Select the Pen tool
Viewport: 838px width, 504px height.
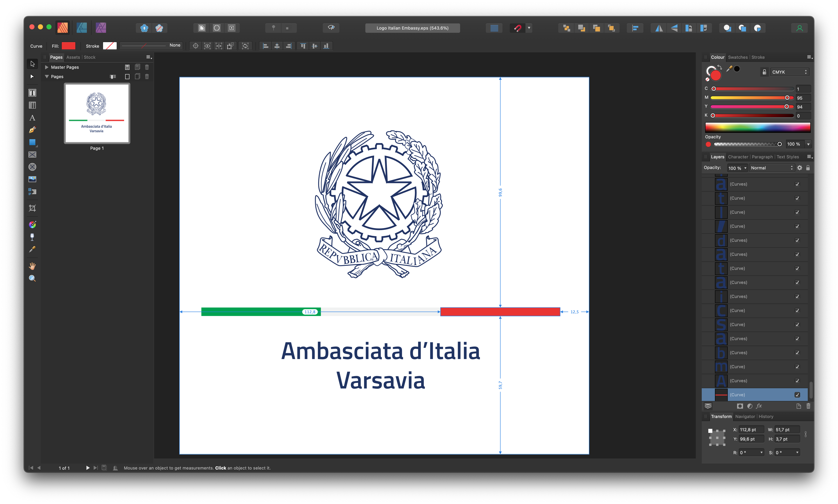(x=32, y=130)
